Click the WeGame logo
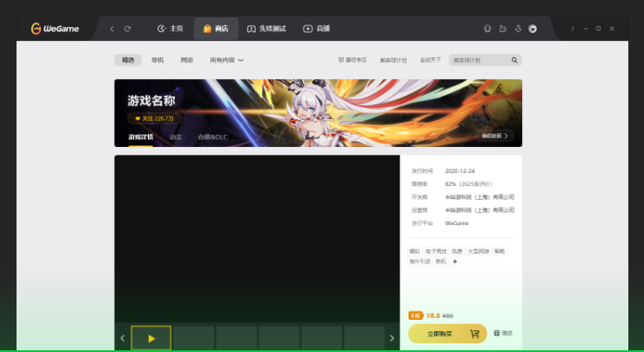 tap(55, 29)
